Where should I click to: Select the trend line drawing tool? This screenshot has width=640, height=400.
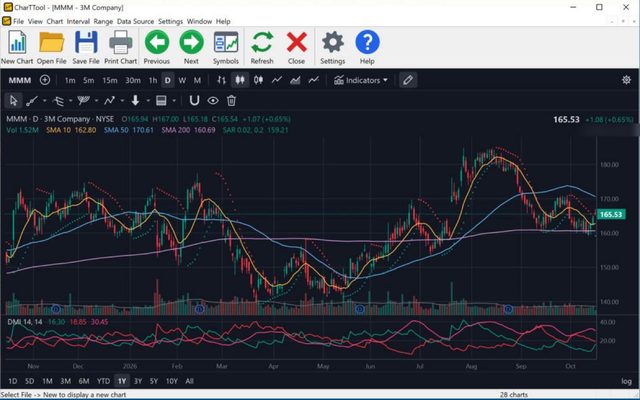point(32,101)
